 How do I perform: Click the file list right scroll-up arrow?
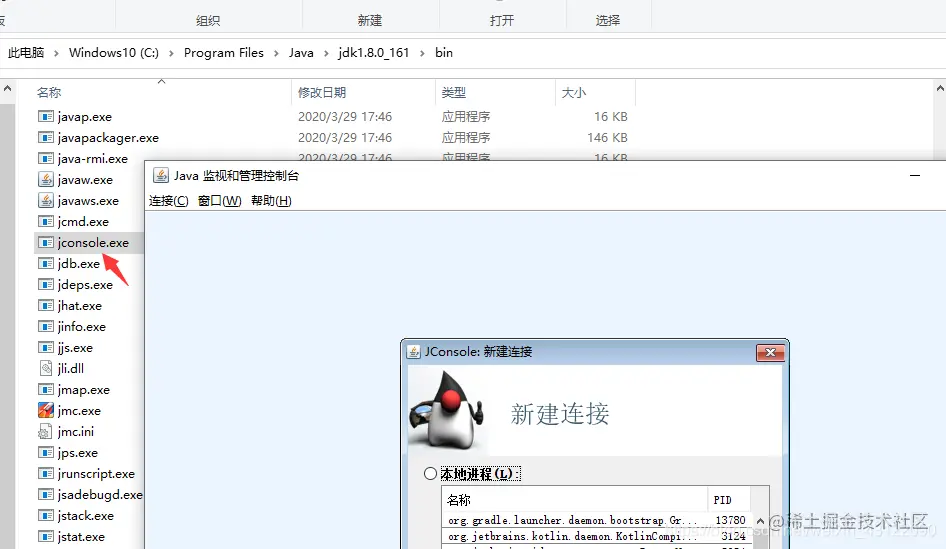pos(940,89)
